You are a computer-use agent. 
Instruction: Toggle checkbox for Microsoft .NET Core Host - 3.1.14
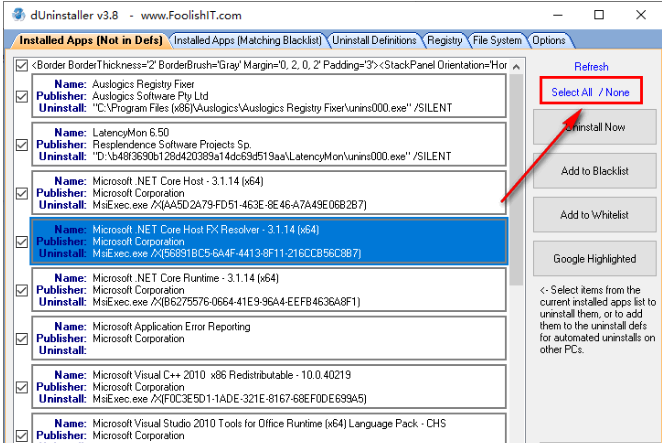22,194
